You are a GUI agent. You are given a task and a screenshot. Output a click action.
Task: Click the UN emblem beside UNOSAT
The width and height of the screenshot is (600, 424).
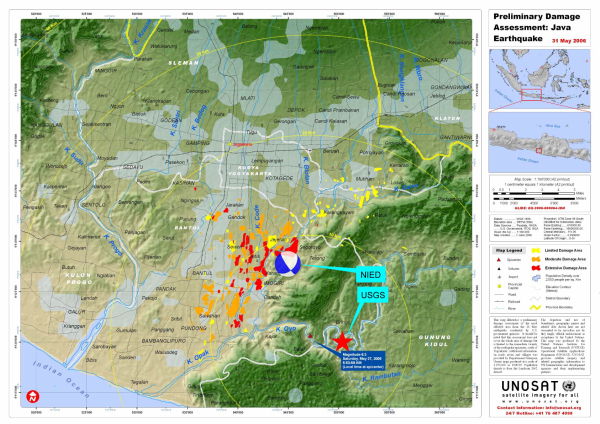(569, 386)
